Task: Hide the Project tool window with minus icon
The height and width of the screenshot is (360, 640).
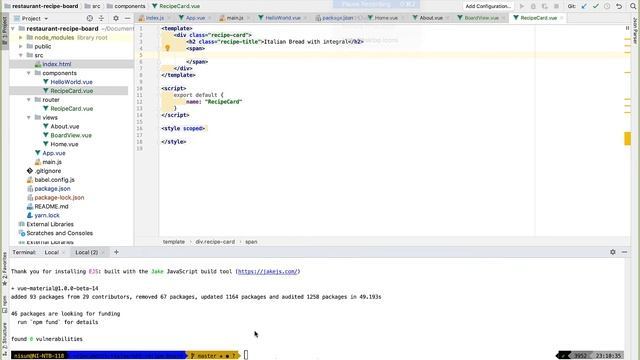Action: click(127, 18)
